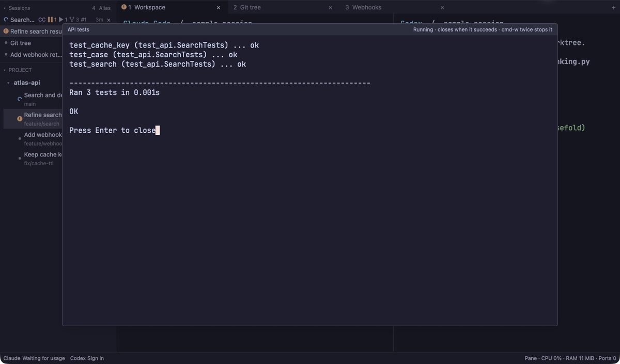The height and width of the screenshot is (364, 620).
Task: Click the spinner icon beside Search session
Action: (6, 20)
